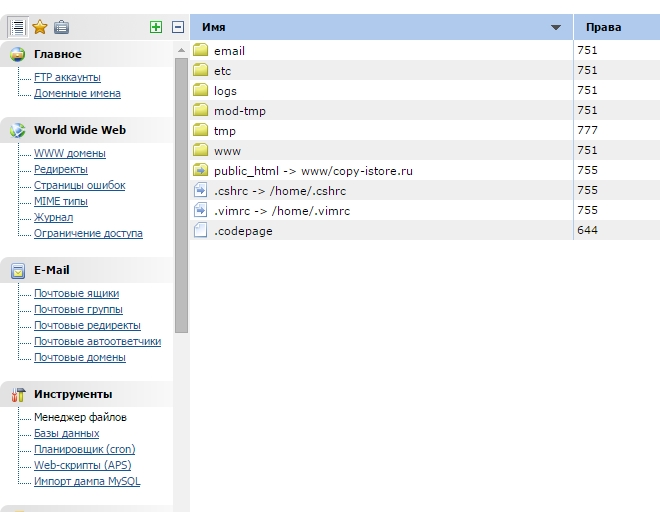
Task: Click the 777 permissions value for tmp
Action: pyautogui.click(x=588, y=130)
